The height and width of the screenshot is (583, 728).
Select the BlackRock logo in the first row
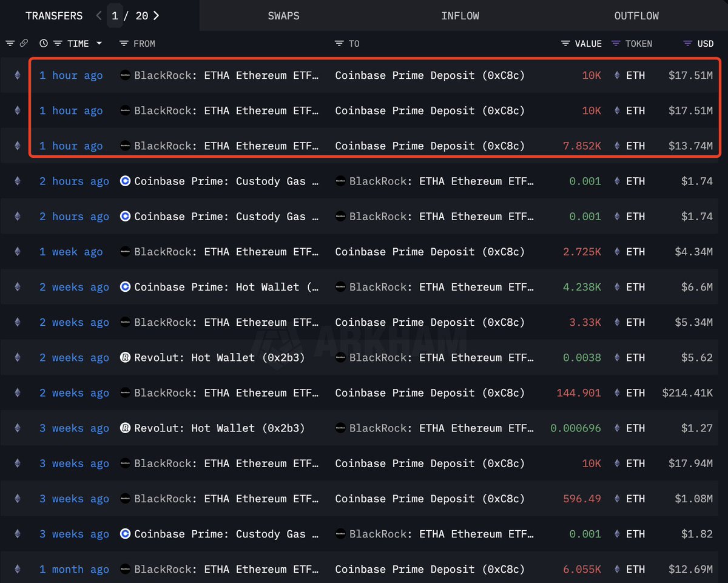pyautogui.click(x=125, y=75)
